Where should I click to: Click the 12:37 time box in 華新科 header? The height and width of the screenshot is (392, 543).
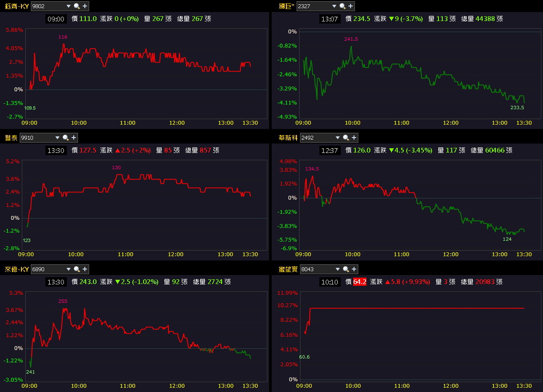tap(330, 150)
